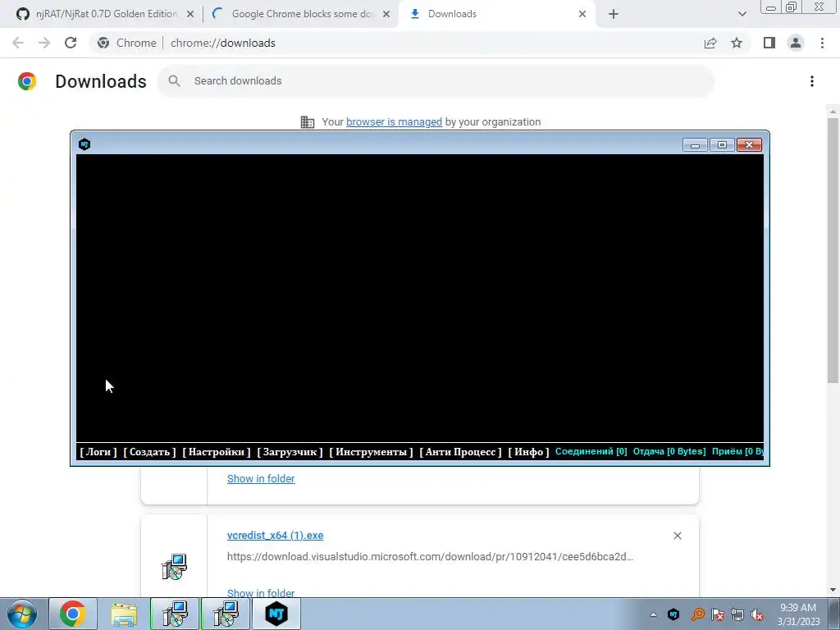The image size is (840, 630).
Task: Click the page vertical scrollbar
Action: 833,249
